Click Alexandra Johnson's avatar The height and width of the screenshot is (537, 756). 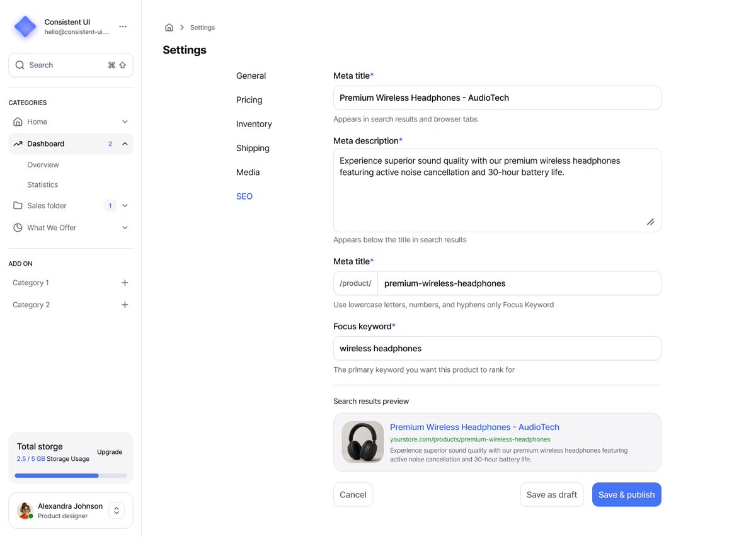(25, 511)
